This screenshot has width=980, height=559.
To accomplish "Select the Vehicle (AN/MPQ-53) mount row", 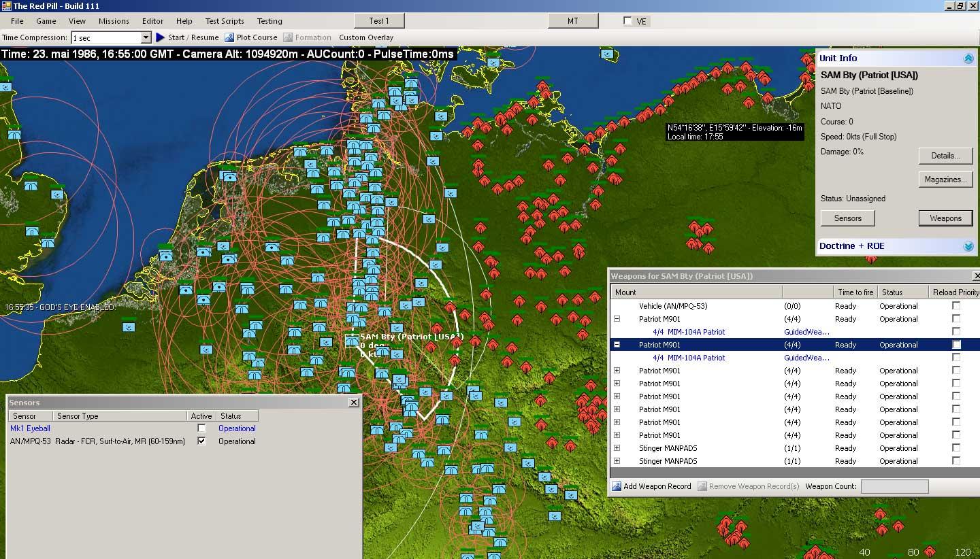I will pos(794,306).
